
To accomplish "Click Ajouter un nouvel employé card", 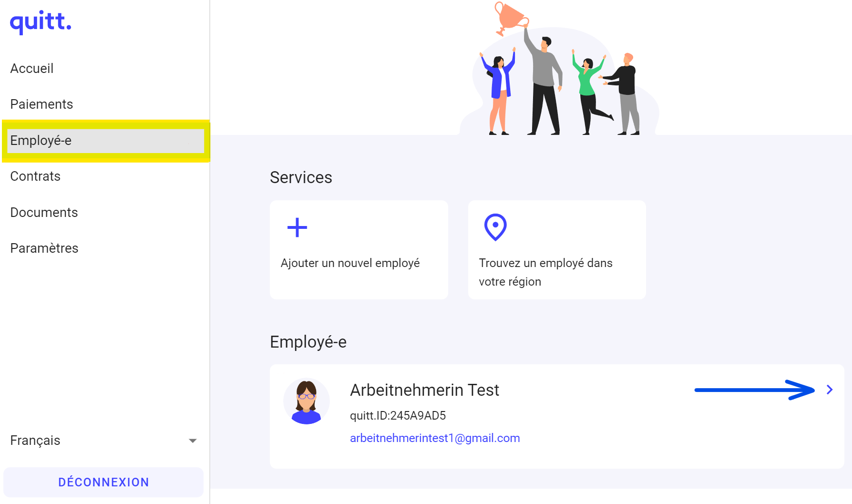I will (359, 250).
